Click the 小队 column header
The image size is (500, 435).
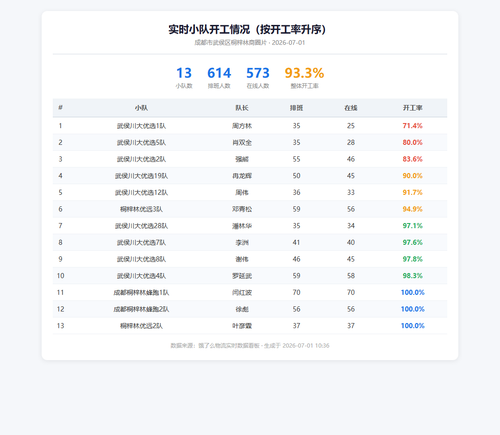(x=141, y=108)
